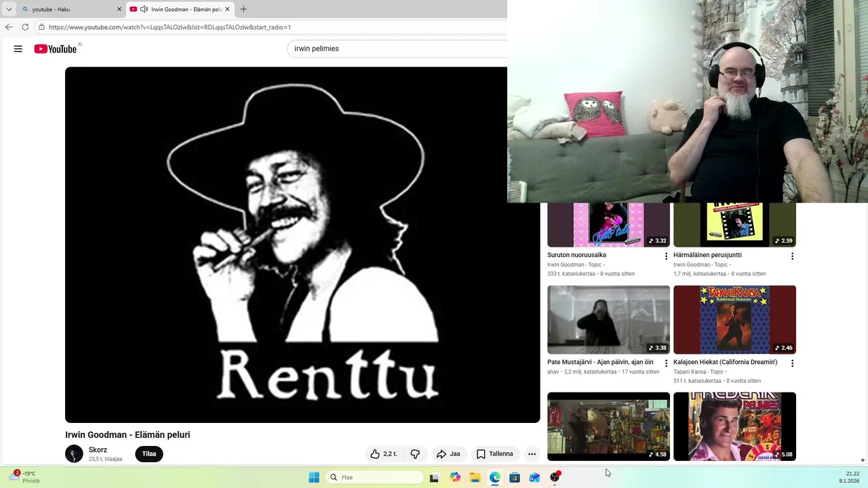Open OBS Studio taskbar icon
This screenshot has height=488, width=868.
click(x=555, y=477)
